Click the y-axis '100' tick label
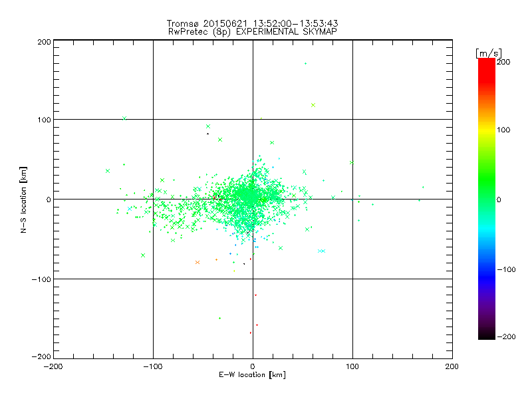532x399 pixels. (x=45, y=120)
